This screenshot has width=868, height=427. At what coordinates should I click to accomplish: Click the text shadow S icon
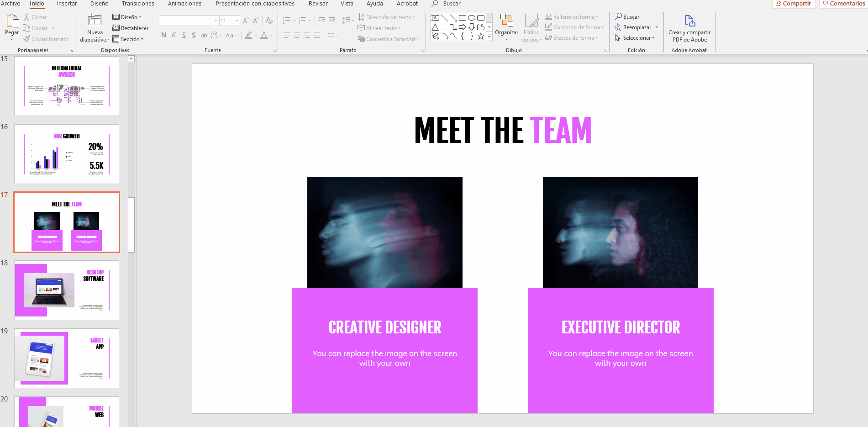coord(194,35)
